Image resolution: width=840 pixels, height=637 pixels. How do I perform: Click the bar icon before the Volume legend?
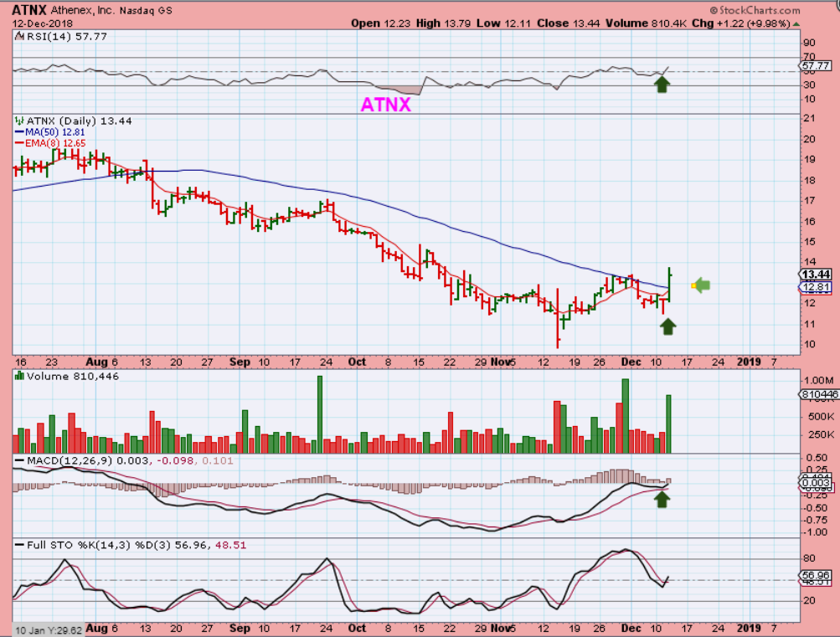pyautogui.click(x=19, y=376)
